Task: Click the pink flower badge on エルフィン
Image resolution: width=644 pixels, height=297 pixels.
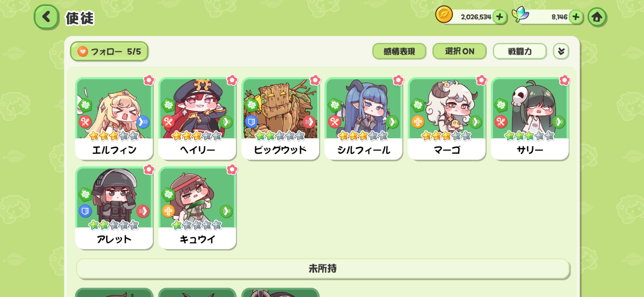Action: click(149, 80)
